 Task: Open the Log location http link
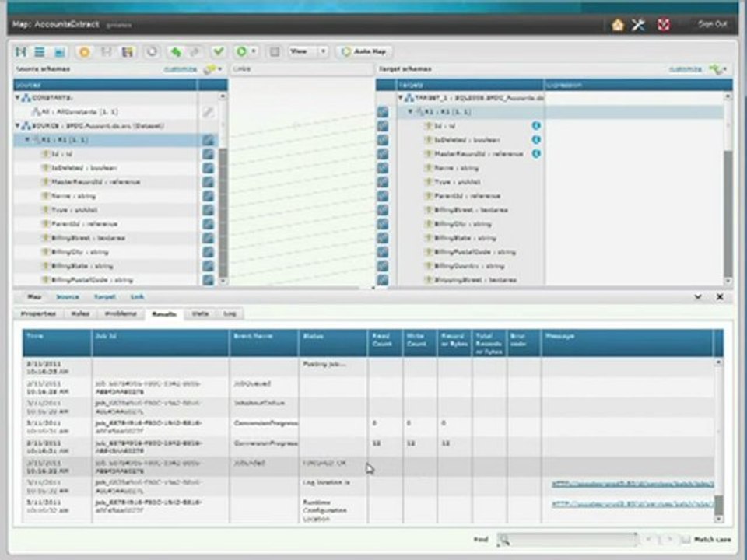633,484
